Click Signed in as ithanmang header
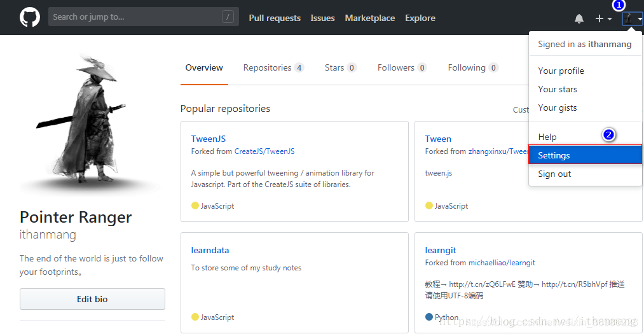The height and width of the screenshot is (334, 644). tap(585, 44)
